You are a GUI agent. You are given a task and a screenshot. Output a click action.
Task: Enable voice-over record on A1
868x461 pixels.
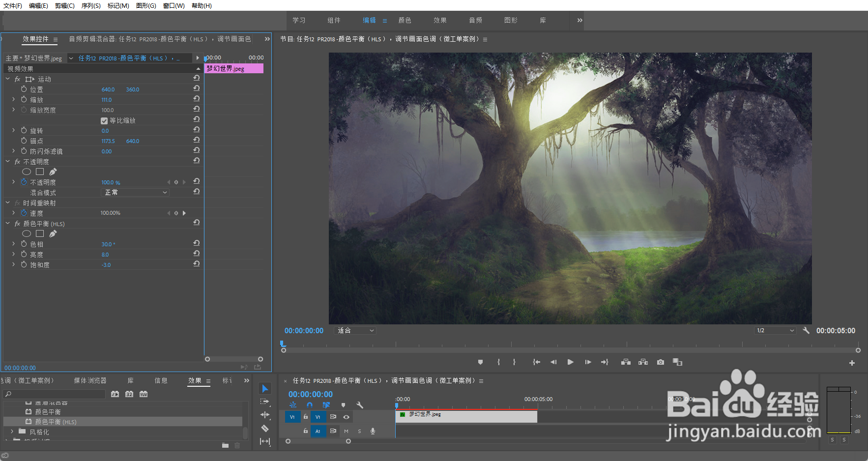[373, 431]
